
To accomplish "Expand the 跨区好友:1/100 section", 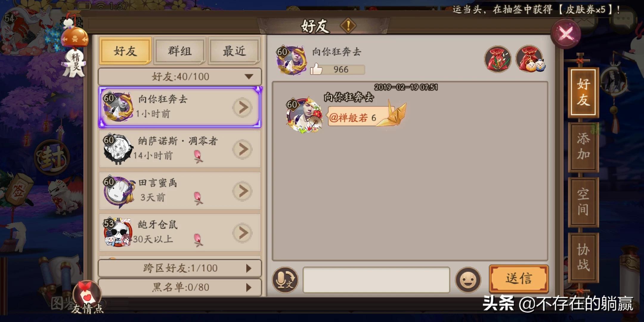I will (180, 268).
